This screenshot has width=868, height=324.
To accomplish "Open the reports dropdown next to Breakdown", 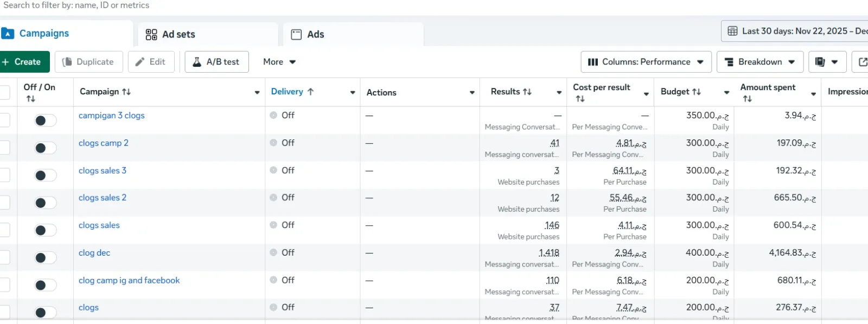I will coord(827,62).
